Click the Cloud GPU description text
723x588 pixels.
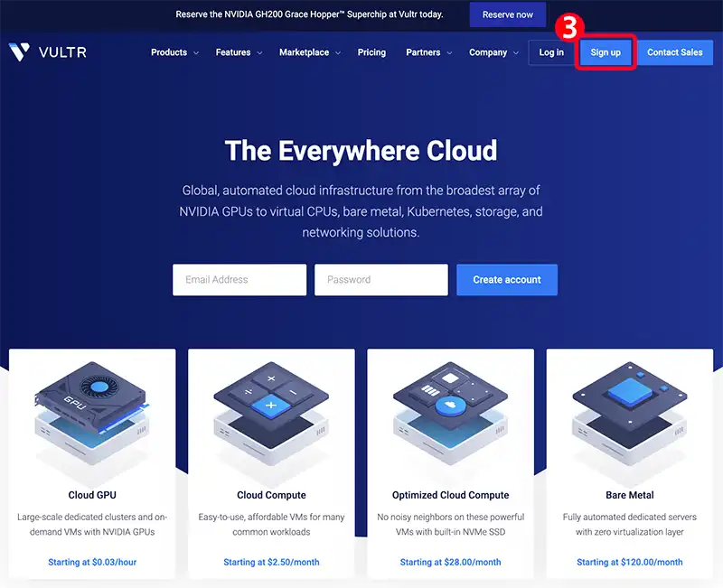pos(92,525)
